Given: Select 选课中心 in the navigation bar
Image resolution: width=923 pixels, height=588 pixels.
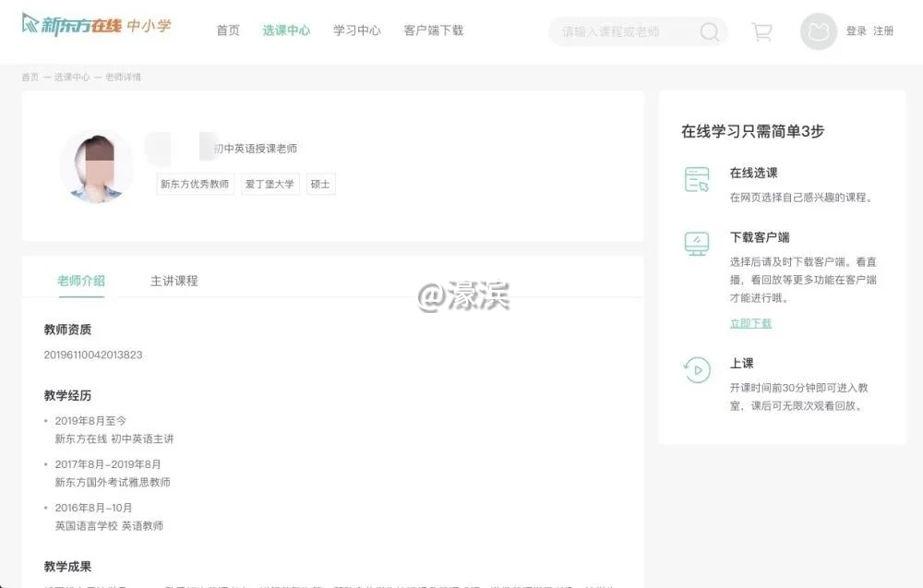Looking at the screenshot, I should pyautogui.click(x=286, y=30).
